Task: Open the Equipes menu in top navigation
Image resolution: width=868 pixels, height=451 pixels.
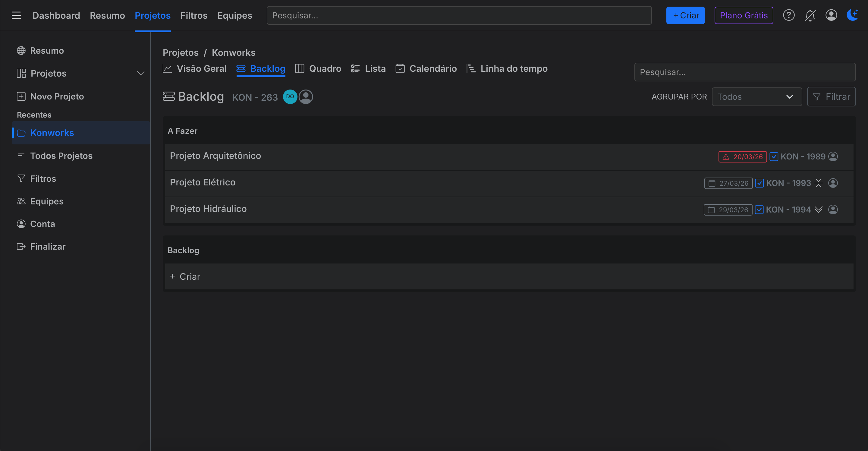Action: coord(235,15)
